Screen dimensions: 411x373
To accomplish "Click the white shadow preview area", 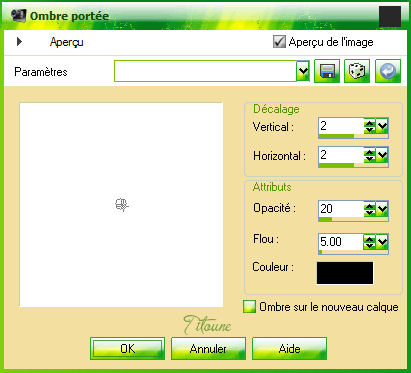I will (x=121, y=205).
